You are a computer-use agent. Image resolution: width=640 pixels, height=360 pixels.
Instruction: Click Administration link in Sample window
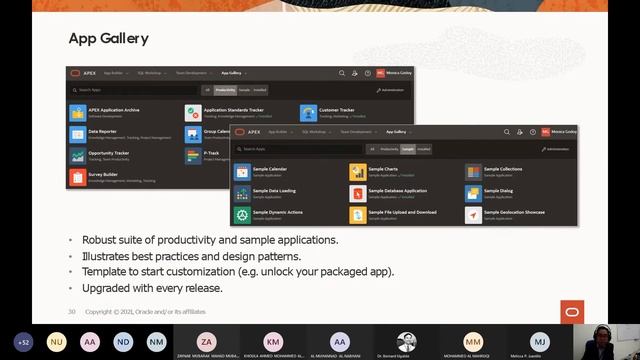555,149
